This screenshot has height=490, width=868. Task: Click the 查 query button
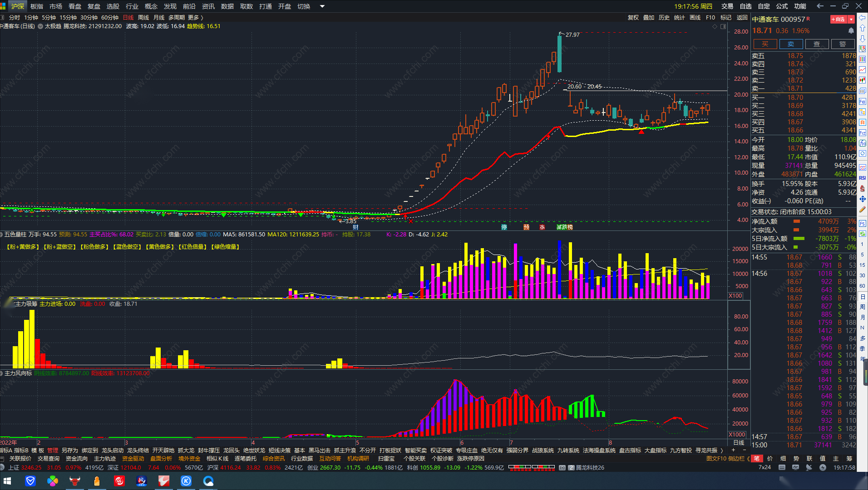point(817,44)
